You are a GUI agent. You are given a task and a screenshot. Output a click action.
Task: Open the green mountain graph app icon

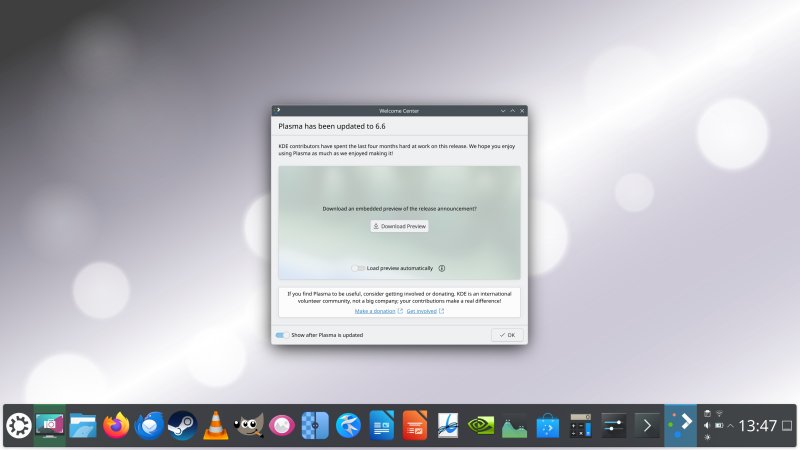pos(514,427)
